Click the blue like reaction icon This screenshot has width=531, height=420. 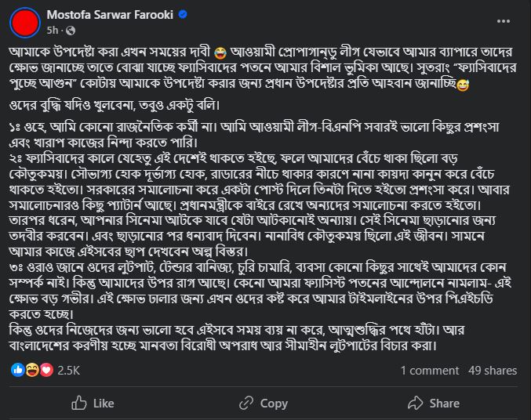[x=19, y=369]
